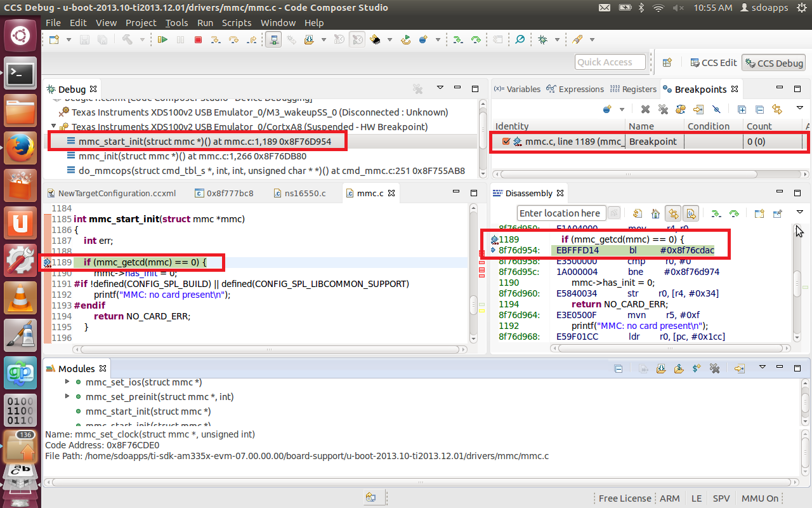Toggle Show Source button in Disassembly toolbar

691,213
